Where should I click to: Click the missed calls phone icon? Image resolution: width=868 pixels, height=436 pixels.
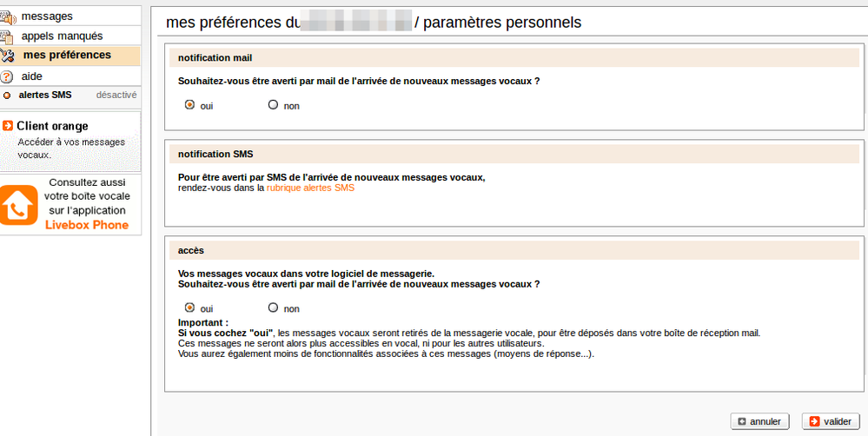8,36
